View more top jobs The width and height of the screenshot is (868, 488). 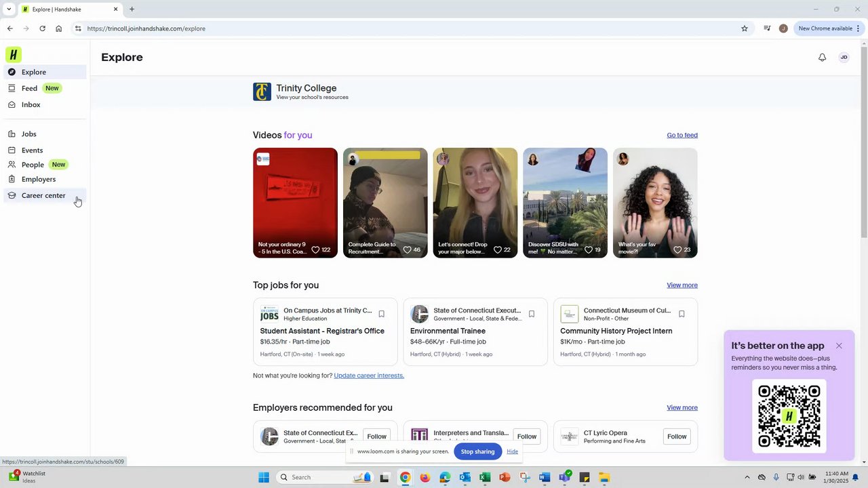tap(682, 285)
